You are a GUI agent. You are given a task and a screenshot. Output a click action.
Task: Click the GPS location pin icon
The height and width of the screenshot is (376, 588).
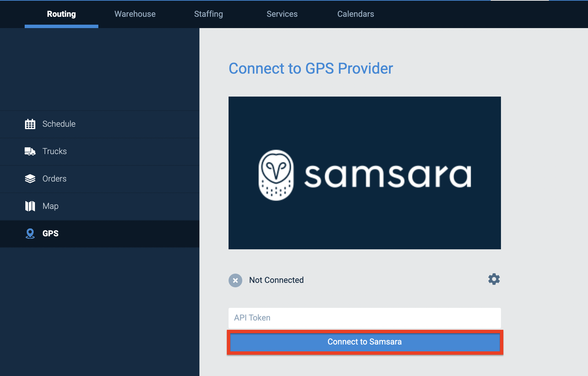pyautogui.click(x=30, y=234)
